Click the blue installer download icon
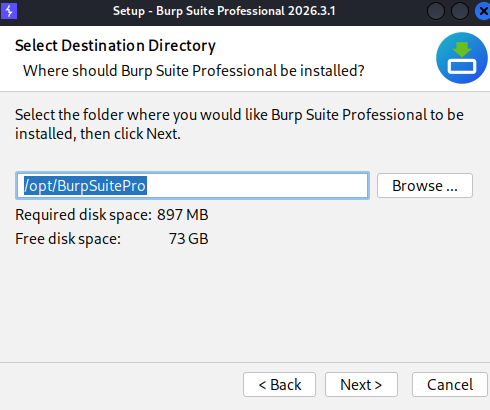Image resolution: width=490 pixels, height=410 pixels. tap(462, 58)
